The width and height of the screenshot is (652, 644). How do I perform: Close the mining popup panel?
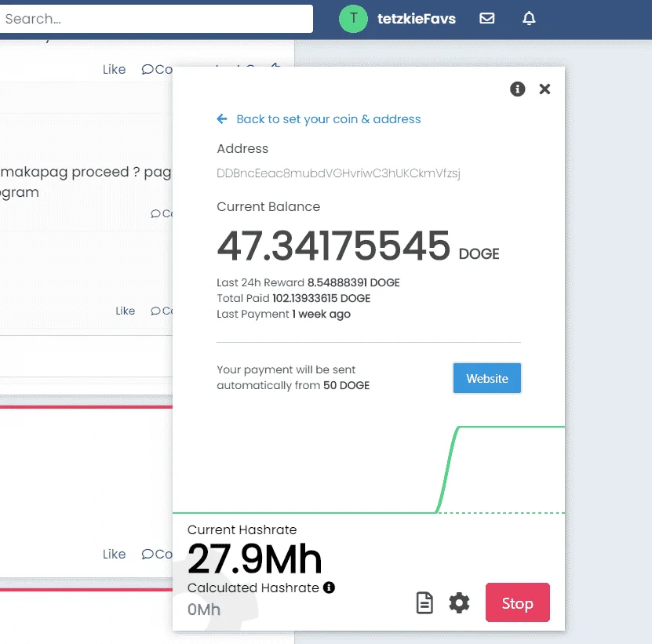coord(545,89)
